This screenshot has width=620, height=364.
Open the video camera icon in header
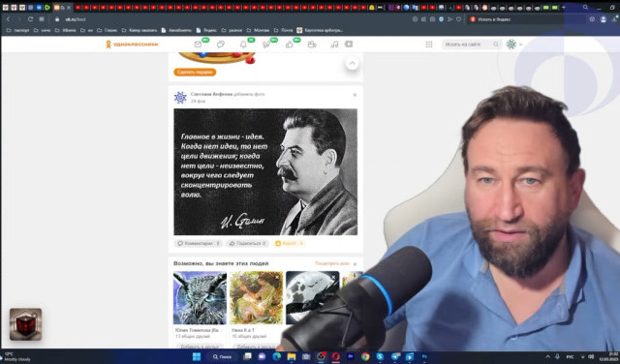coord(312,45)
